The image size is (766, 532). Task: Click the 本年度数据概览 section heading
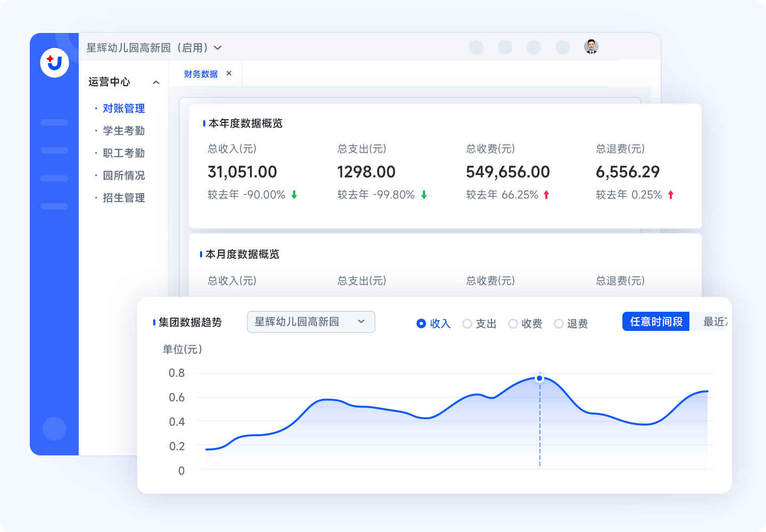(245, 123)
